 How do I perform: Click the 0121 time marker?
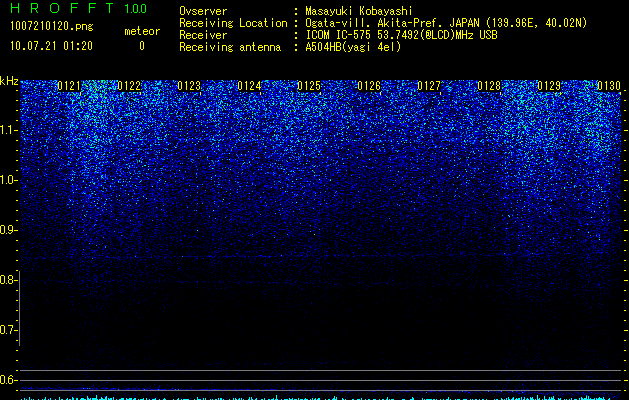pos(69,86)
